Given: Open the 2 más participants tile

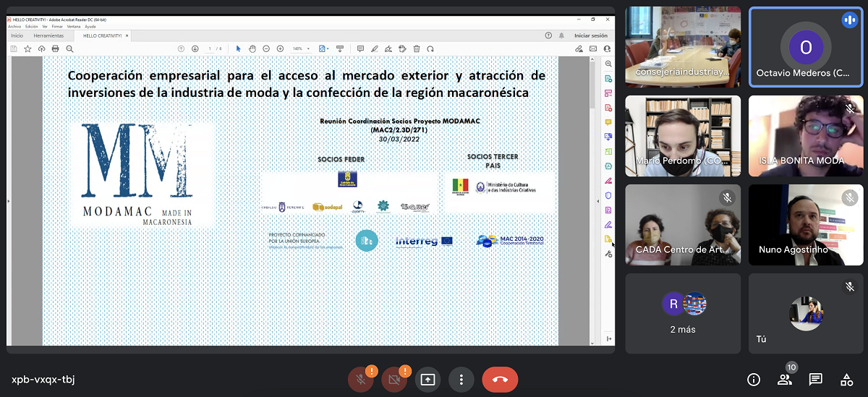Looking at the screenshot, I should [x=683, y=313].
